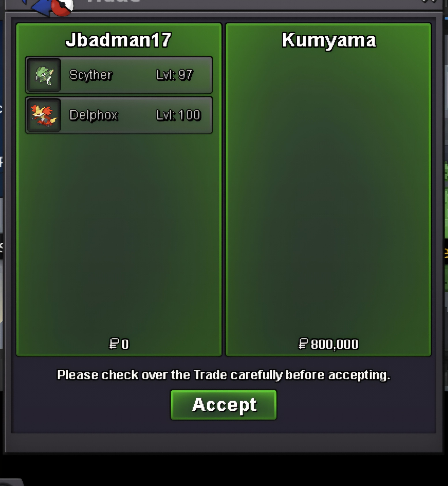The width and height of the screenshot is (448, 486).
Task: Click the Lvl: 100 text
Action: coord(179,115)
